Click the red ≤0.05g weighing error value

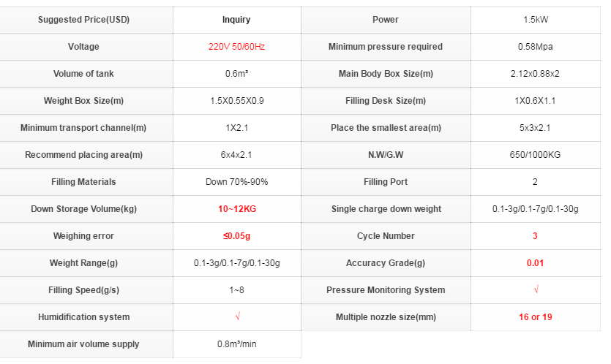click(236, 236)
